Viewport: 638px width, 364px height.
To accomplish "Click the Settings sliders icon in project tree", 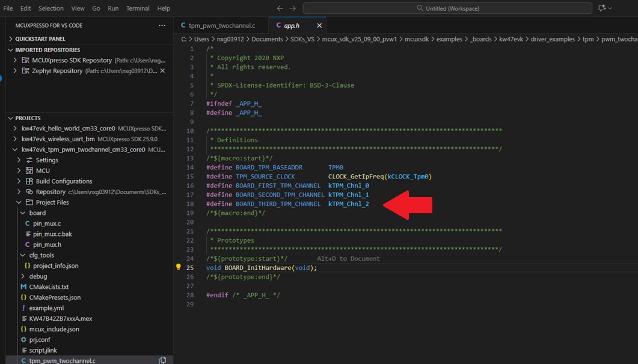I will tap(28, 160).
